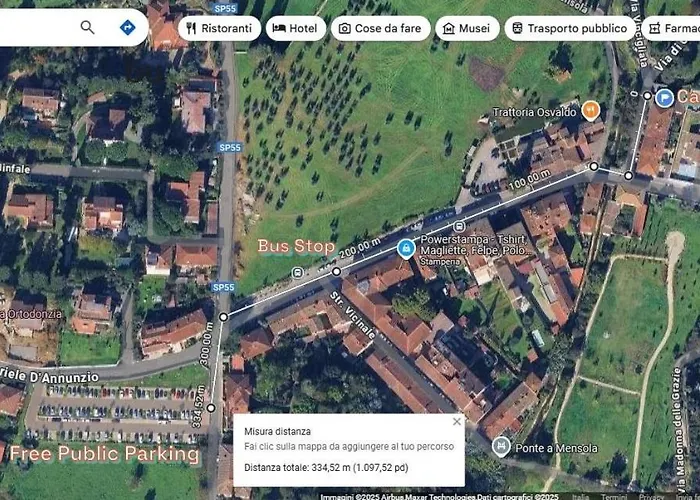Click the Powerstampa shop marker icon
This screenshot has width=700, height=500.
[x=406, y=249]
